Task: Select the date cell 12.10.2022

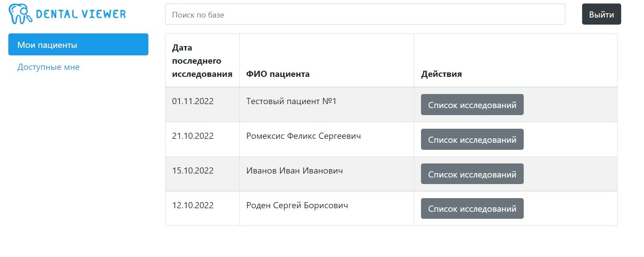Action: [x=193, y=205]
